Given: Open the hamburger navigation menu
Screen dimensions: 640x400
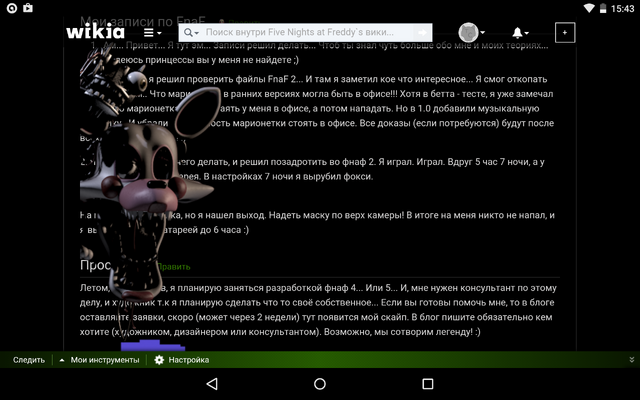Looking at the screenshot, I should [152, 33].
